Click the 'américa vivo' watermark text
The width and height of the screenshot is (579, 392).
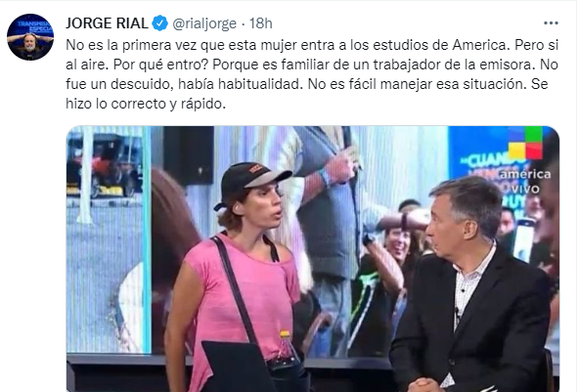525,181
